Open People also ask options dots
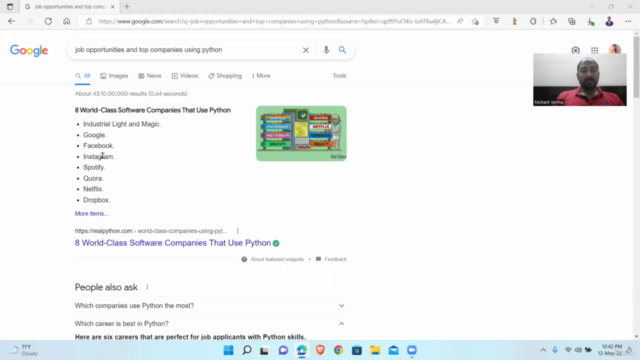640x360 pixels. pyautogui.click(x=147, y=287)
